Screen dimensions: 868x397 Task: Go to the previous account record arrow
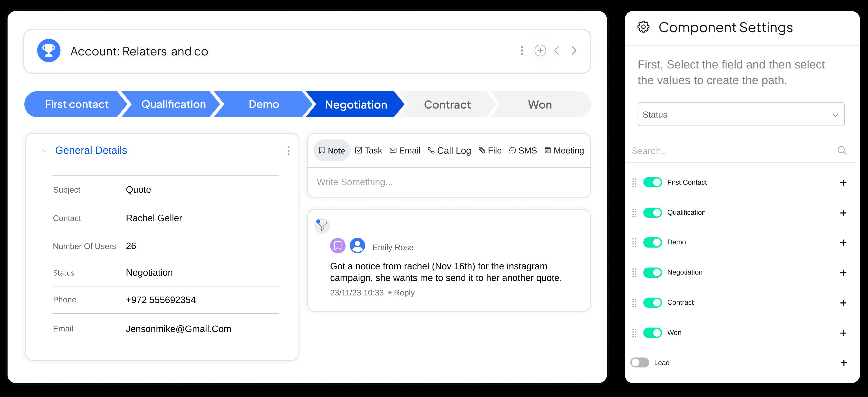click(x=557, y=50)
